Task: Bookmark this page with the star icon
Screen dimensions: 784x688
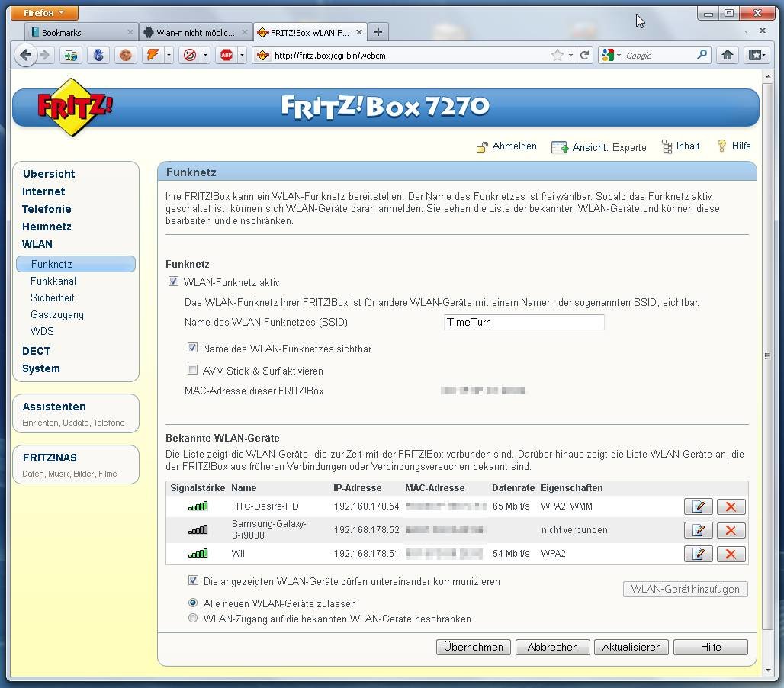Action: tap(557, 55)
